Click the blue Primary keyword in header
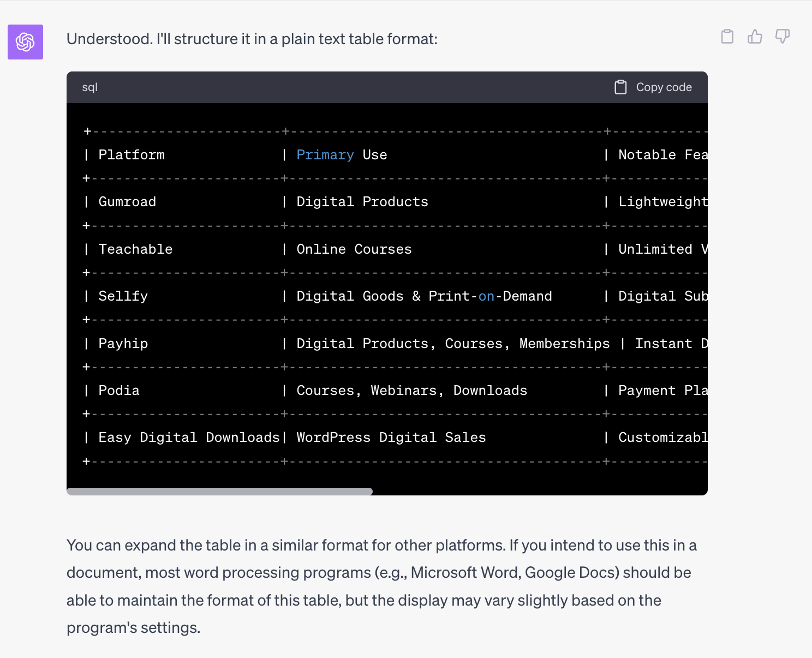This screenshot has height=658, width=812. (325, 155)
